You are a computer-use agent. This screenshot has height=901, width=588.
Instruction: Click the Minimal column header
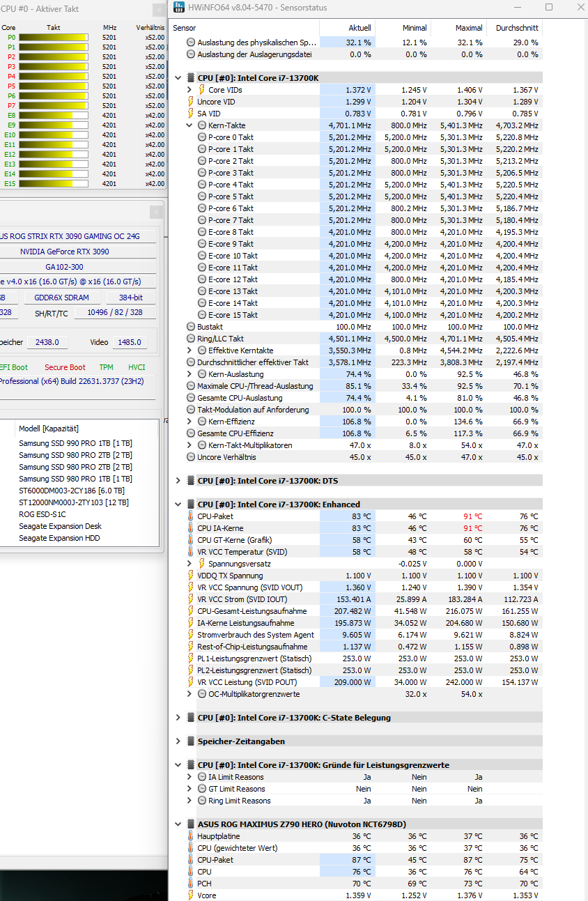pos(403,28)
